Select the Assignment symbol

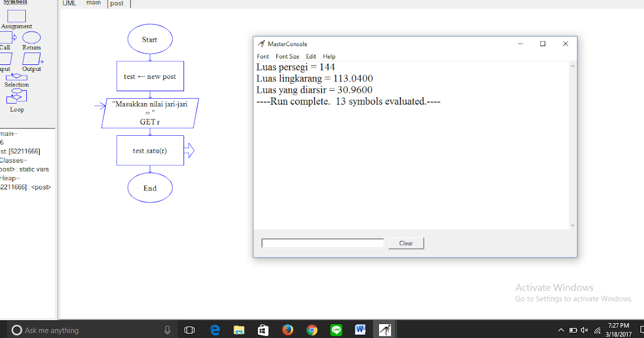[17, 16]
